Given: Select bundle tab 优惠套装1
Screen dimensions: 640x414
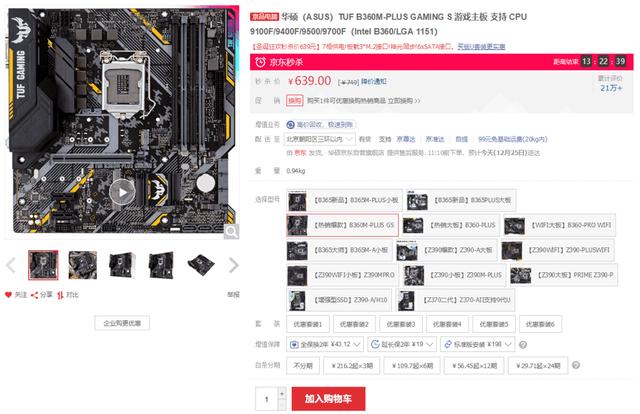Looking at the screenshot, I should click(308, 324).
